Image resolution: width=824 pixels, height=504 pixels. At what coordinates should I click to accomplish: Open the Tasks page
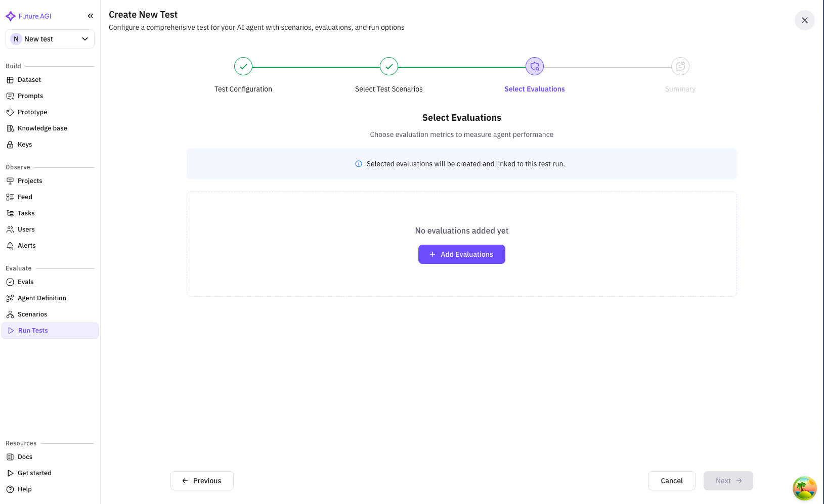26,213
